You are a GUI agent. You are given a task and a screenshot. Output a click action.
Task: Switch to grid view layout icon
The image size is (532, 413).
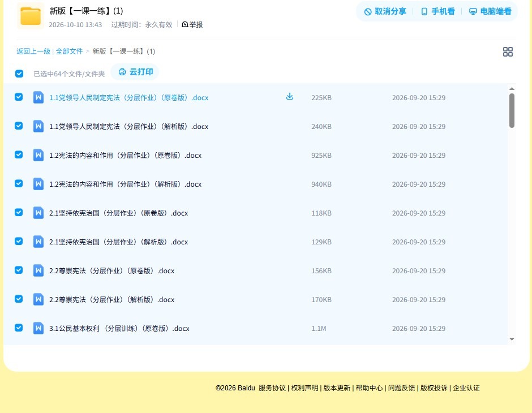(x=508, y=51)
